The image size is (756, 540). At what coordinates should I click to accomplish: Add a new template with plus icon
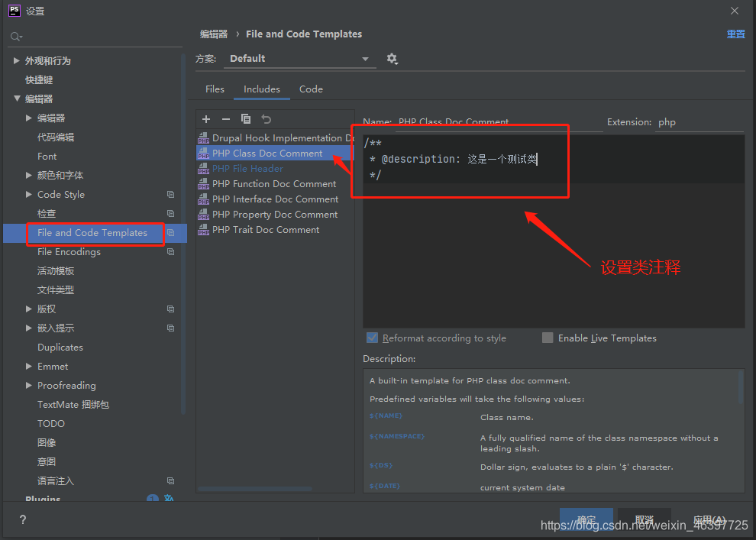coord(206,119)
